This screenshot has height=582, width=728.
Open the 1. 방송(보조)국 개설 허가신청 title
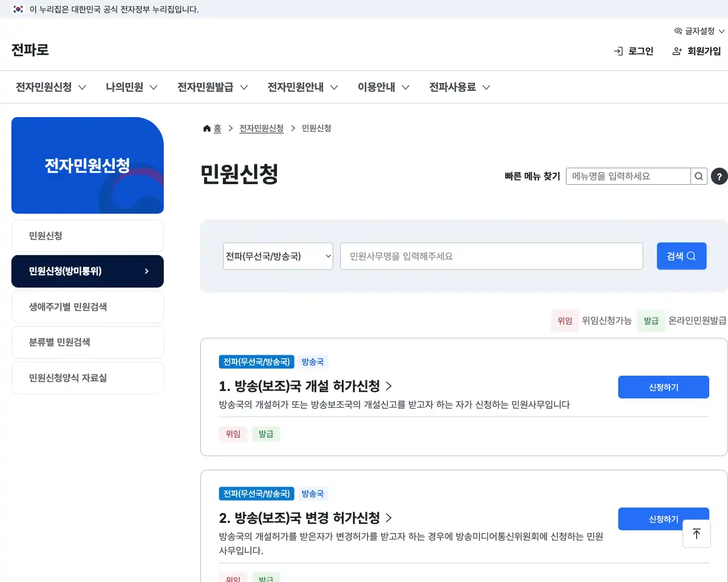click(x=305, y=386)
